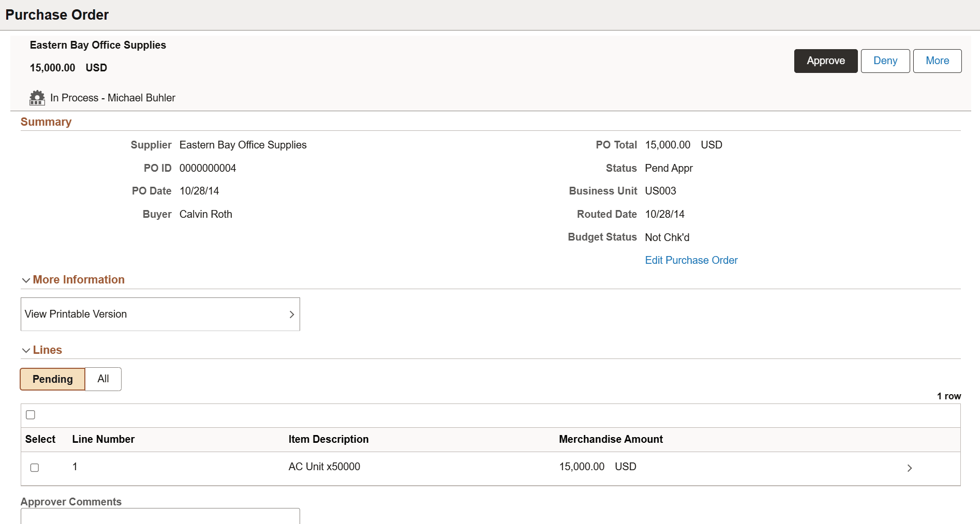The image size is (980, 524).
Task: Click the right-arrow icon on line 1 row
Action: [x=910, y=468]
